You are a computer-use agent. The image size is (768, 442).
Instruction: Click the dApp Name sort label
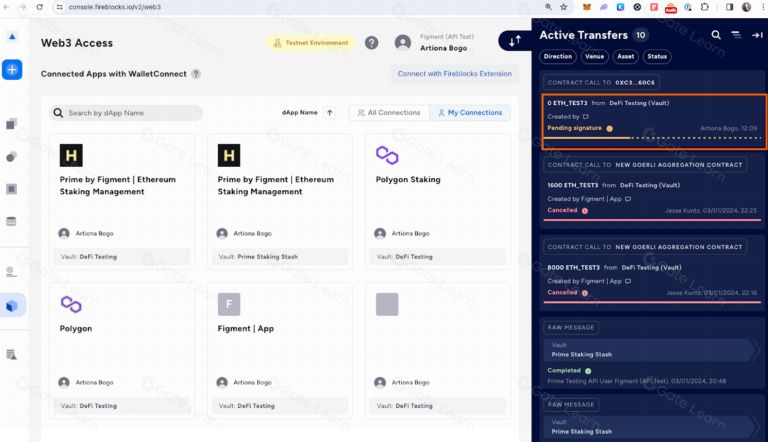(x=299, y=113)
